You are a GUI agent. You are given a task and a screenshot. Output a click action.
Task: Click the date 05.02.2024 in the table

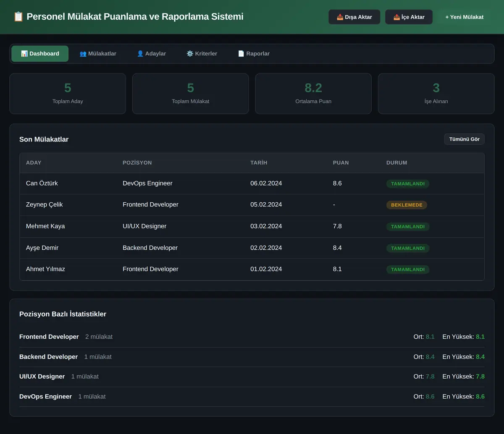click(266, 205)
